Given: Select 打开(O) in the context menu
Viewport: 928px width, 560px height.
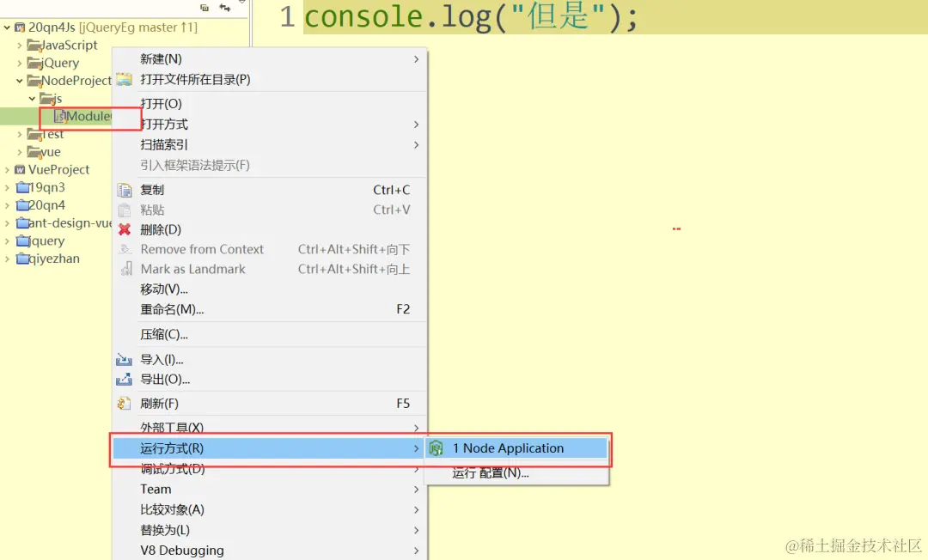Looking at the screenshot, I should (269, 103).
